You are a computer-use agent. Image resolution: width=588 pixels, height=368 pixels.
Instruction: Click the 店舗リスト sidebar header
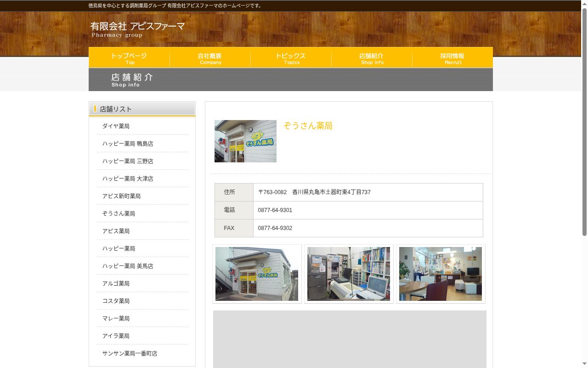pyautogui.click(x=142, y=109)
